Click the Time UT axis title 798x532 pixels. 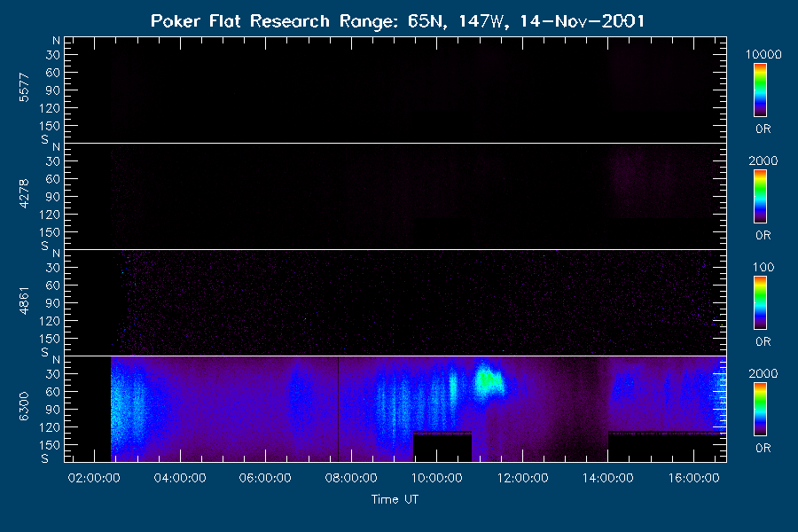pos(395,499)
